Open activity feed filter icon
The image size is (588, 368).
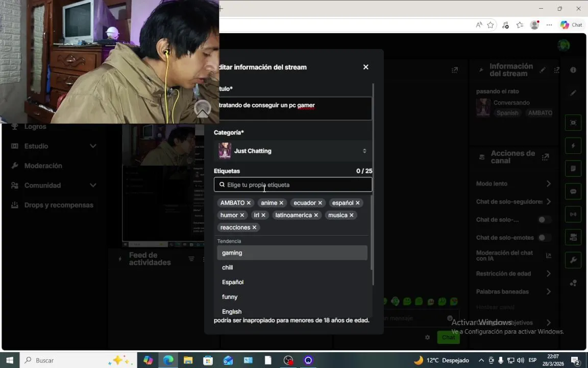click(x=191, y=259)
